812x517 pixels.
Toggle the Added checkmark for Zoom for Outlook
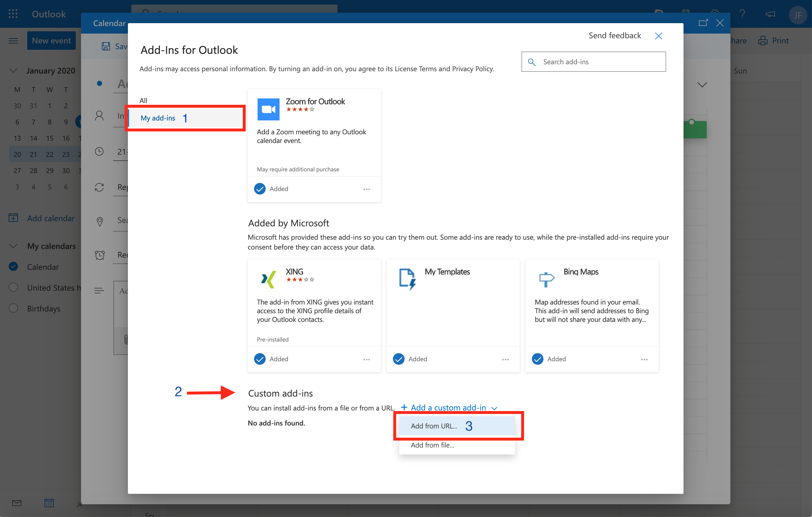[x=260, y=189]
